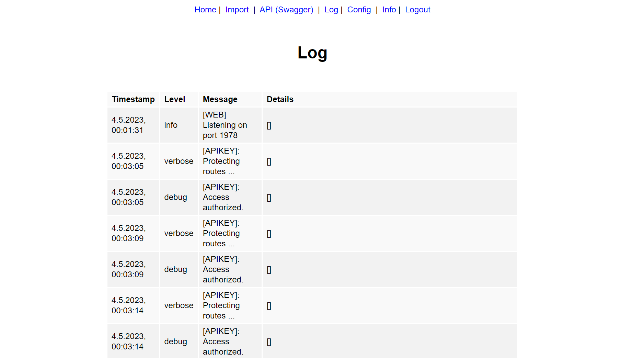Open API (Swagger) documentation link
This screenshot has height=358, width=644.
click(286, 10)
